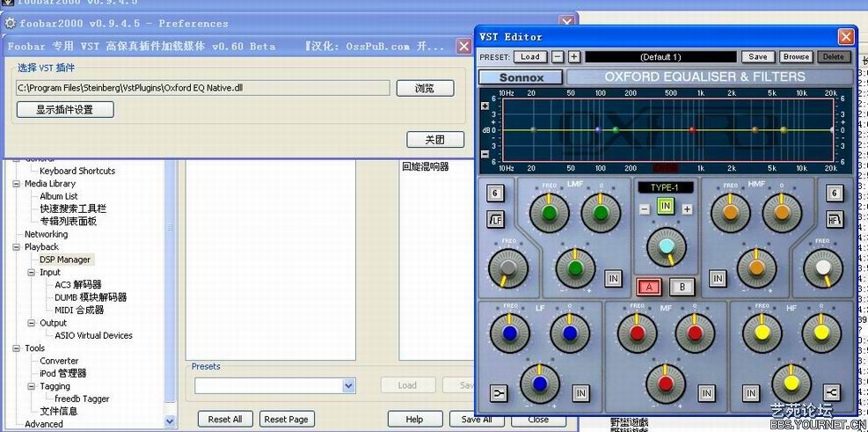868x432 pixels.
Task: Toggle the HMF band IN button
Action: (x=718, y=278)
